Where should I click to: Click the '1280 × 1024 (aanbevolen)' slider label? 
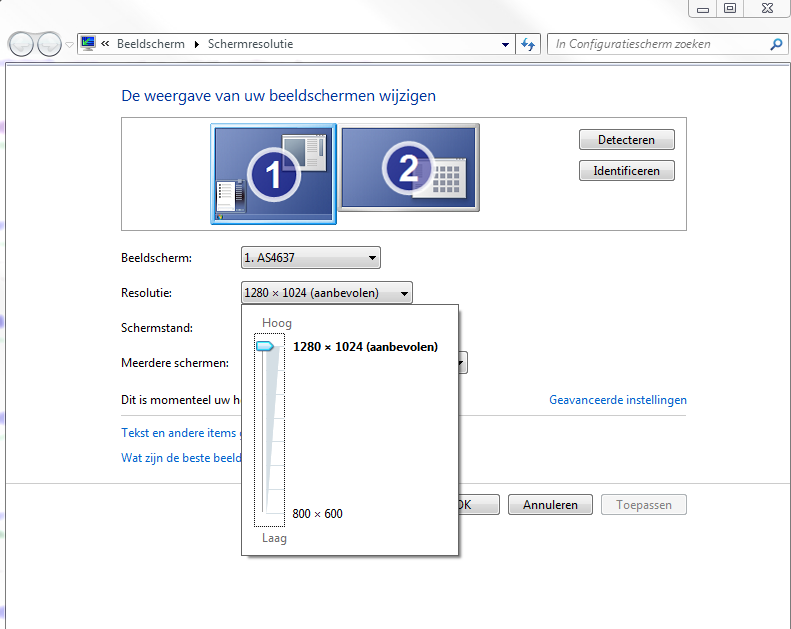(365, 347)
